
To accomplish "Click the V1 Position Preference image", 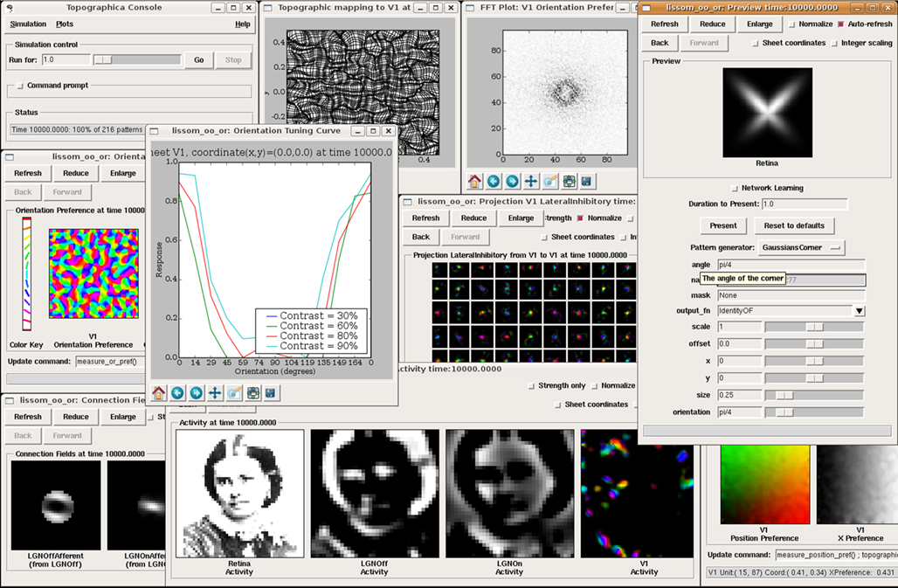I will 764,484.
